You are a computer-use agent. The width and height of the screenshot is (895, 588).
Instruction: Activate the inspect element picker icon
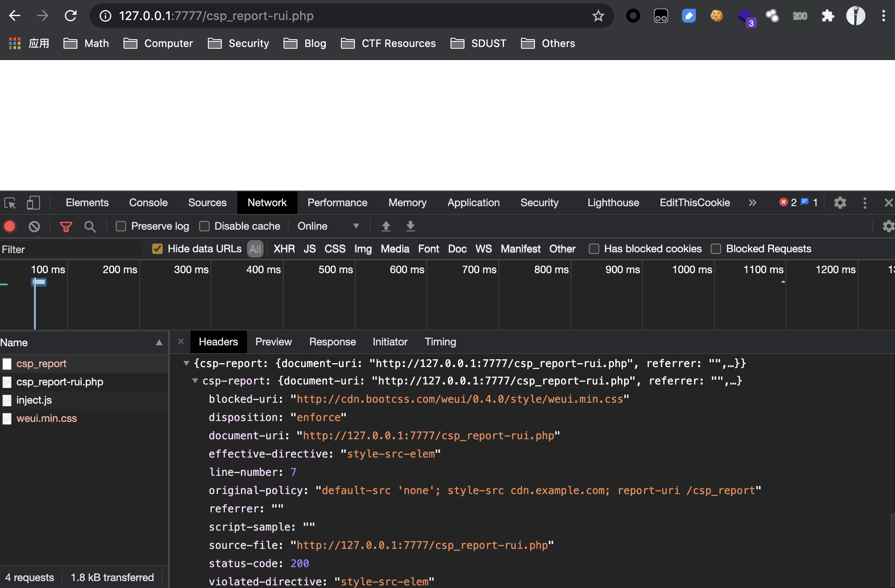(x=10, y=203)
